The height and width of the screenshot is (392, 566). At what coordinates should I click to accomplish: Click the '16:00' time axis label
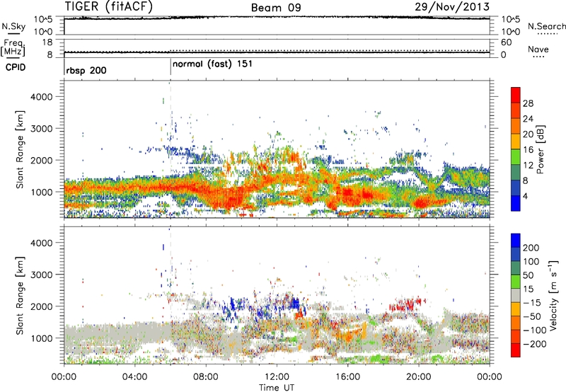347,377
